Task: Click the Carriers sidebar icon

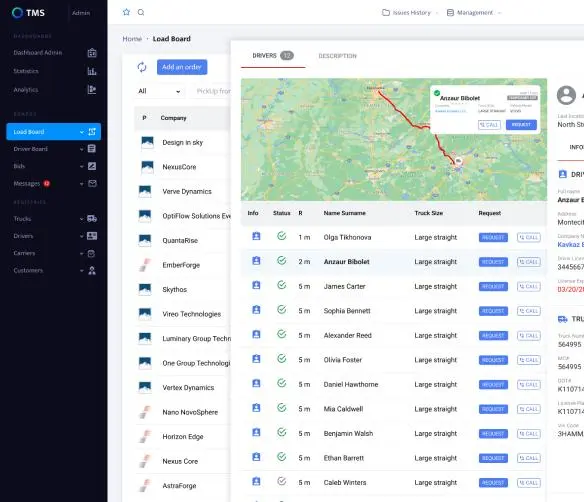Action: click(x=91, y=254)
